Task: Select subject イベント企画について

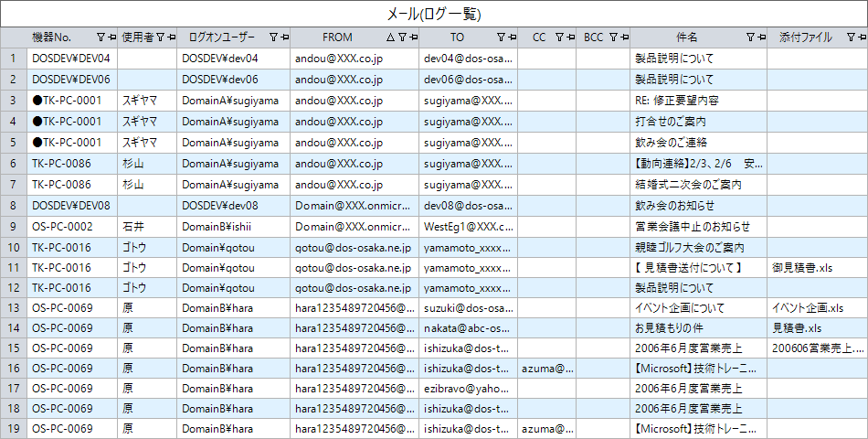Action: tap(699, 307)
